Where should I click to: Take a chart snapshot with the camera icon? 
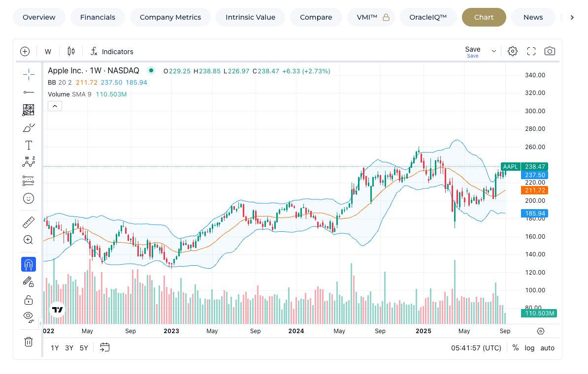click(550, 51)
